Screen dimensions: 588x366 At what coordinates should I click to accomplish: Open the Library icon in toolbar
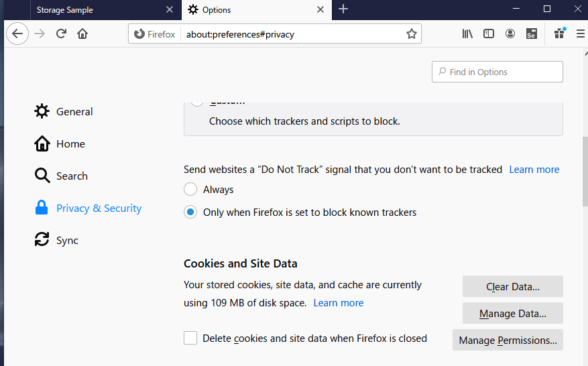click(467, 34)
